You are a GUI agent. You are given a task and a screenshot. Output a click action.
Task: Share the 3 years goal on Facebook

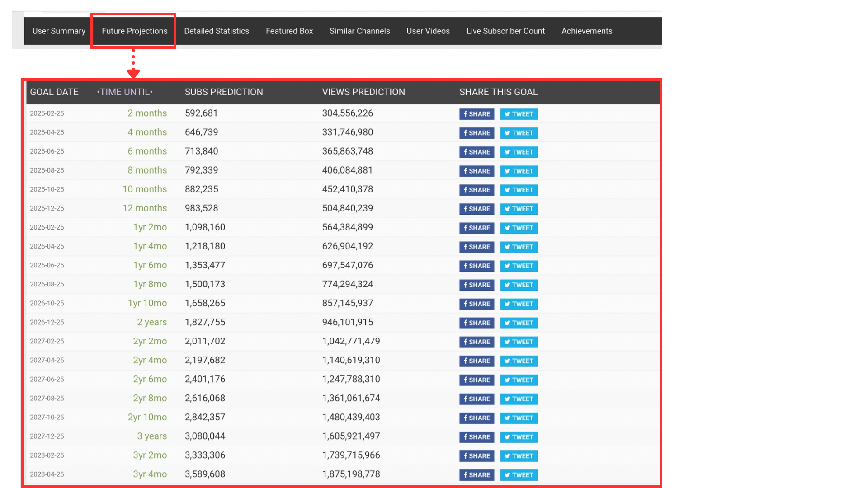[476, 437]
